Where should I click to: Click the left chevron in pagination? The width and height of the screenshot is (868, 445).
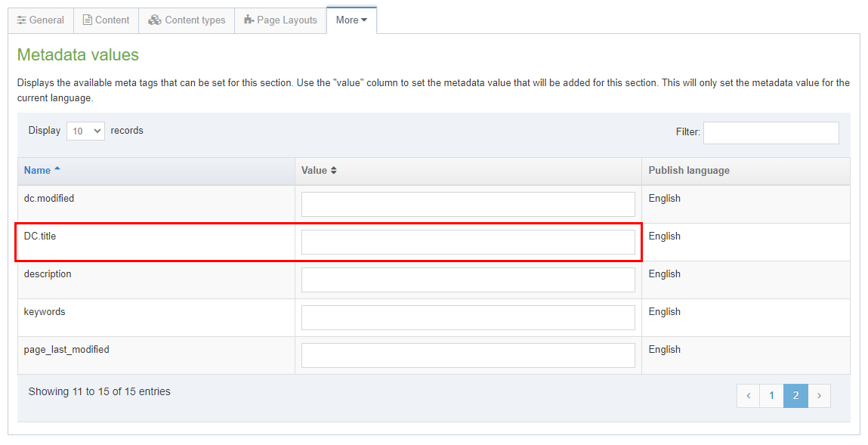(748, 395)
